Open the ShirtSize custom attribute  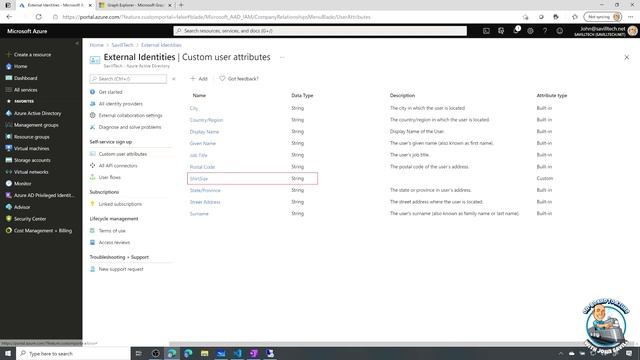(x=199, y=178)
